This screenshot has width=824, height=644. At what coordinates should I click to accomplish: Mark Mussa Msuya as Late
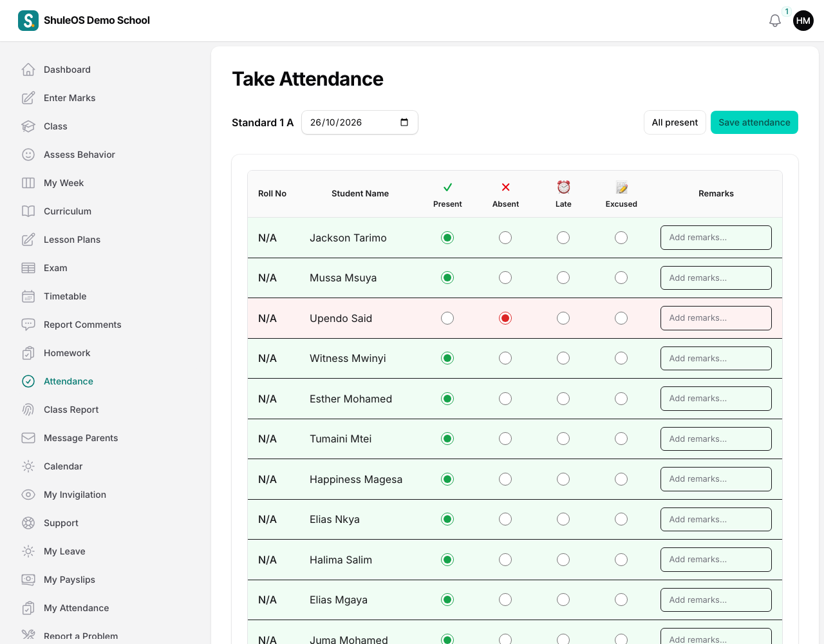[x=563, y=278]
